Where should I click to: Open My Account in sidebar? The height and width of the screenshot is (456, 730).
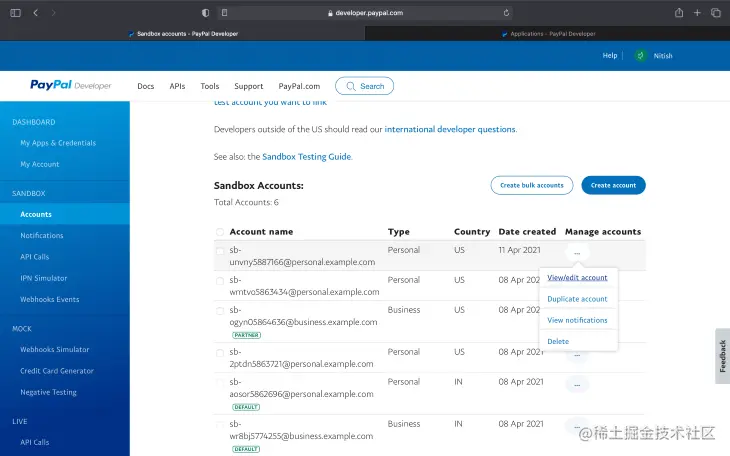click(x=40, y=164)
